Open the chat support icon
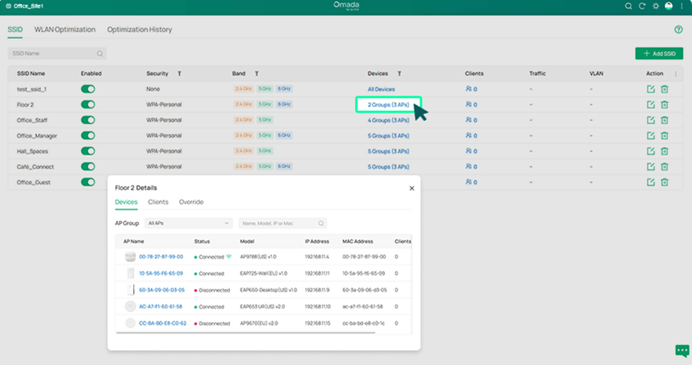This screenshot has width=692, height=365. coord(682,351)
